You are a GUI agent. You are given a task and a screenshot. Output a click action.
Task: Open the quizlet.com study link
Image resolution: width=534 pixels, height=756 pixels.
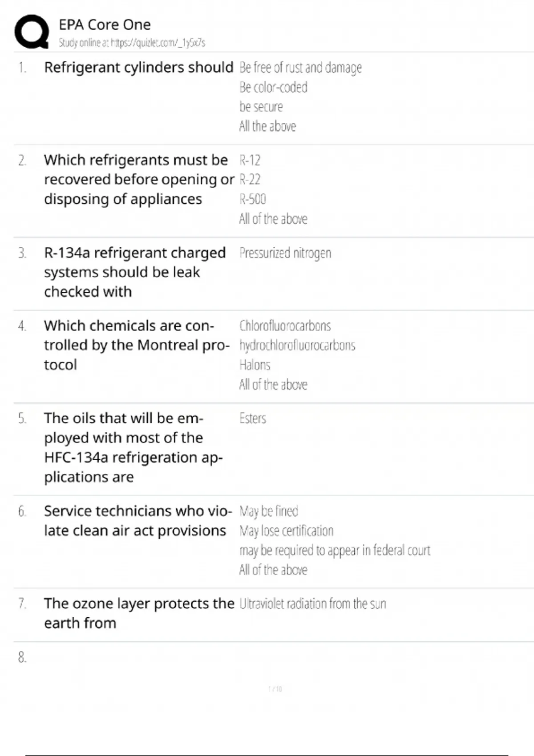[132, 43]
